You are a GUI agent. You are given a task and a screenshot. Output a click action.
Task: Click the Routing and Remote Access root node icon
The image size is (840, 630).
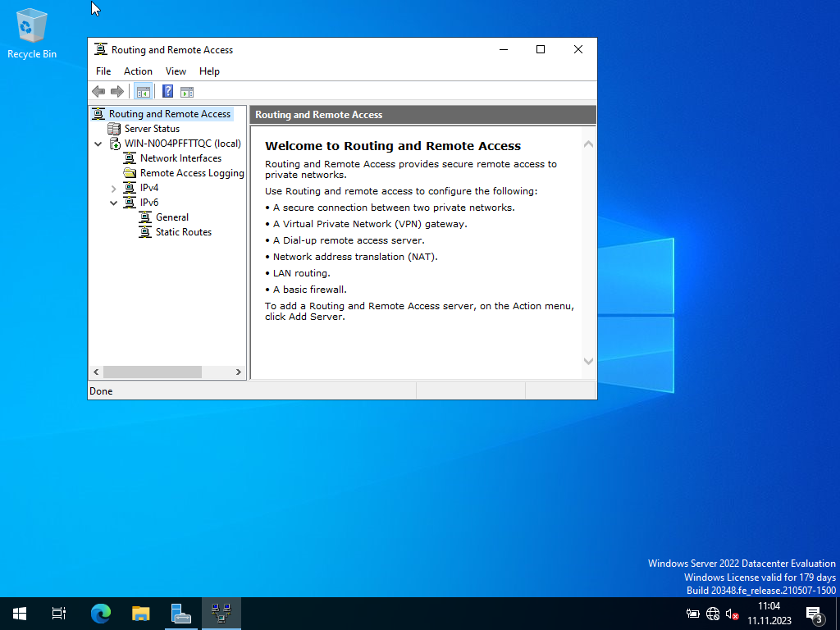(x=98, y=113)
